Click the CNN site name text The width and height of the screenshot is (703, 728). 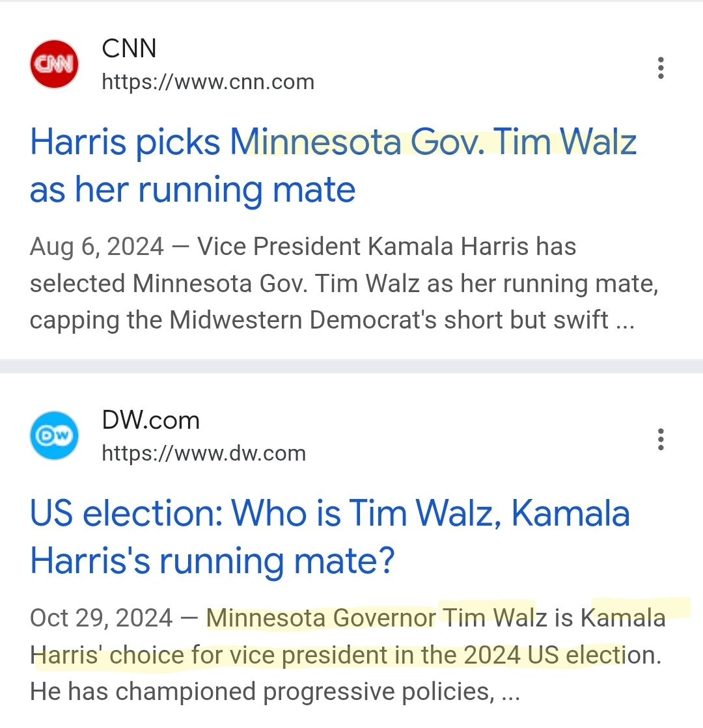coord(129,48)
